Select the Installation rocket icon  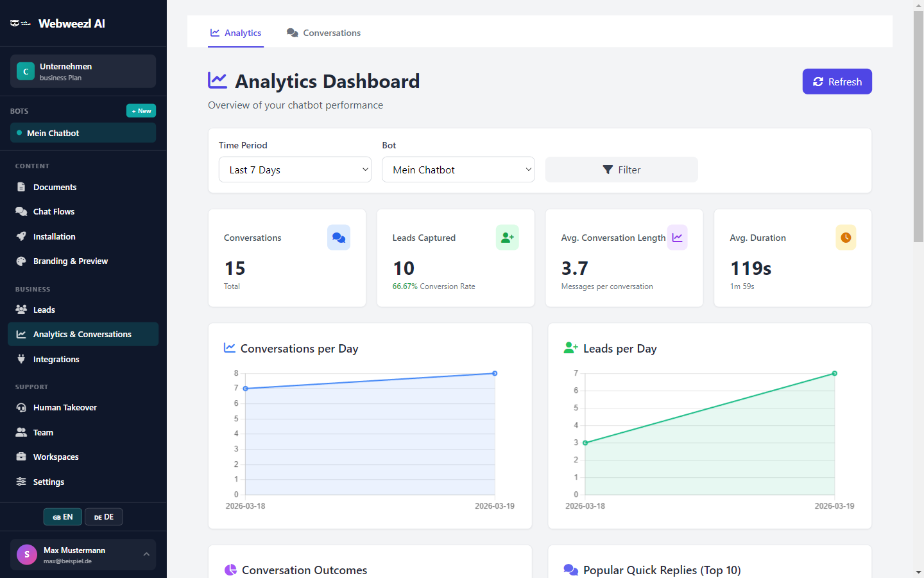(22, 236)
